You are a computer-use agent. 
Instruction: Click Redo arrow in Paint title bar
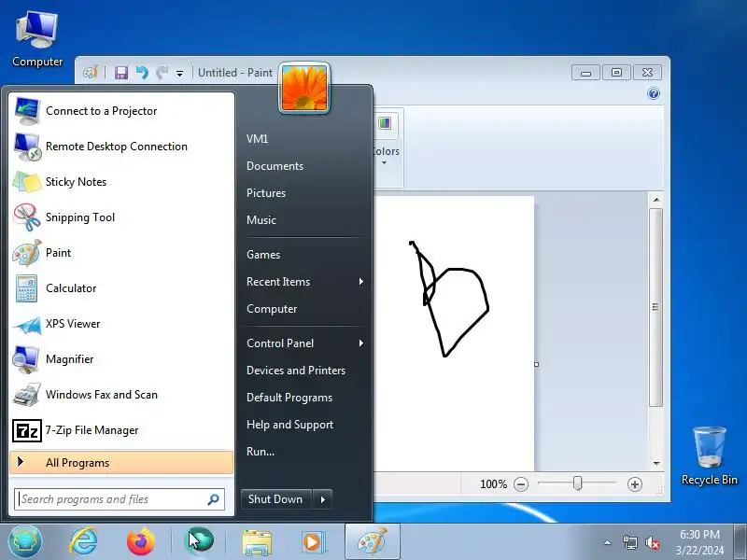162,73
